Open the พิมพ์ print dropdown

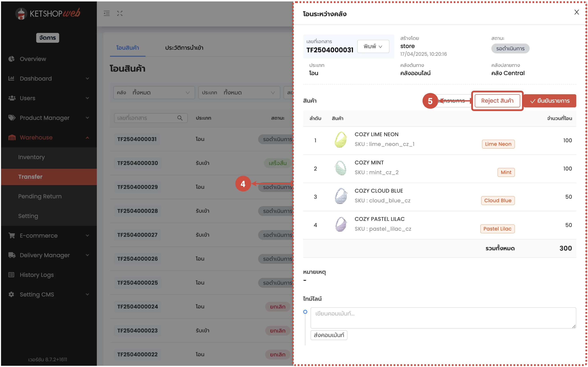click(373, 46)
